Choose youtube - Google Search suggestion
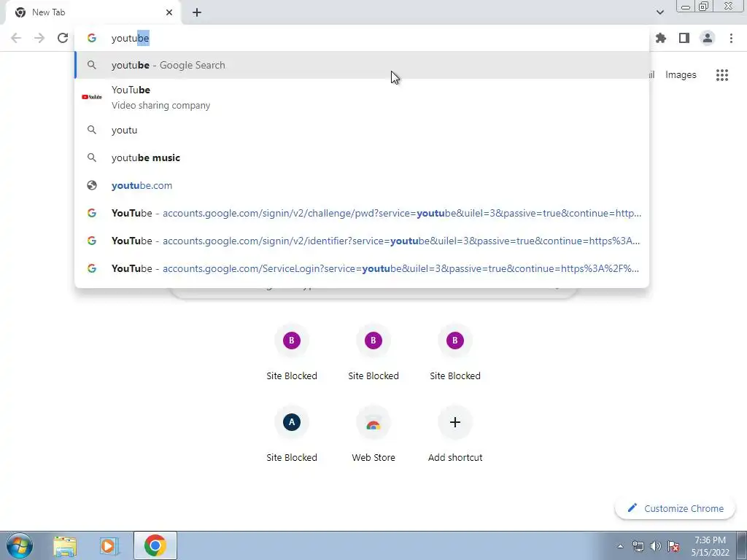The image size is (747, 560). [x=362, y=65]
